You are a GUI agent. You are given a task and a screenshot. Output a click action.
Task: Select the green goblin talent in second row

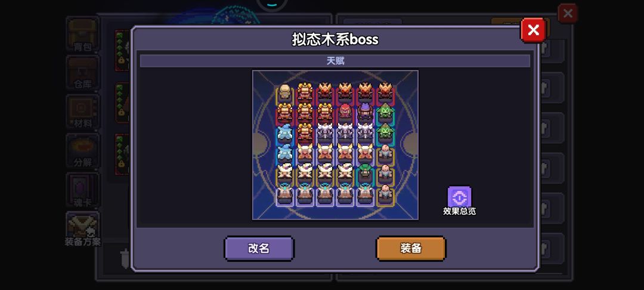pos(385,115)
